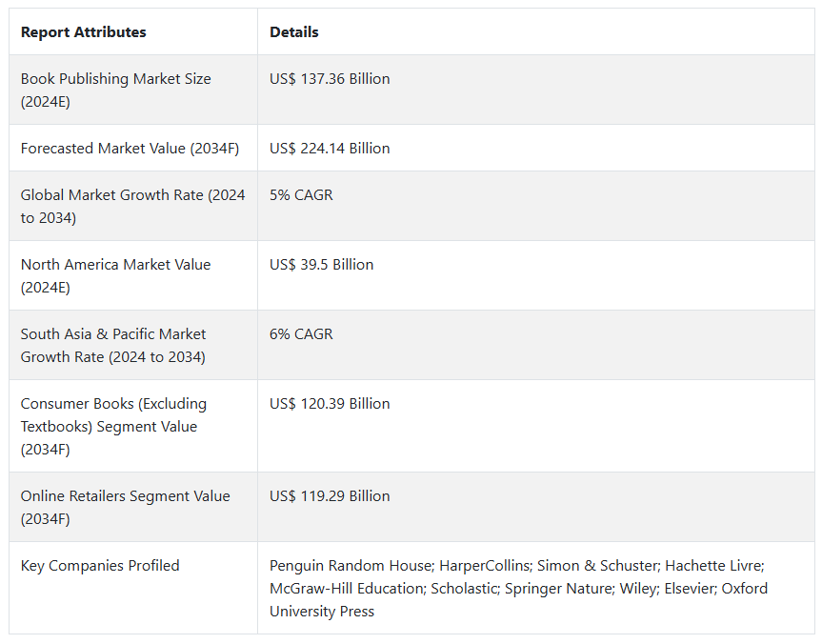Click the US$ 39.5 Billion value
The width and height of the screenshot is (822, 644).
click(x=322, y=265)
